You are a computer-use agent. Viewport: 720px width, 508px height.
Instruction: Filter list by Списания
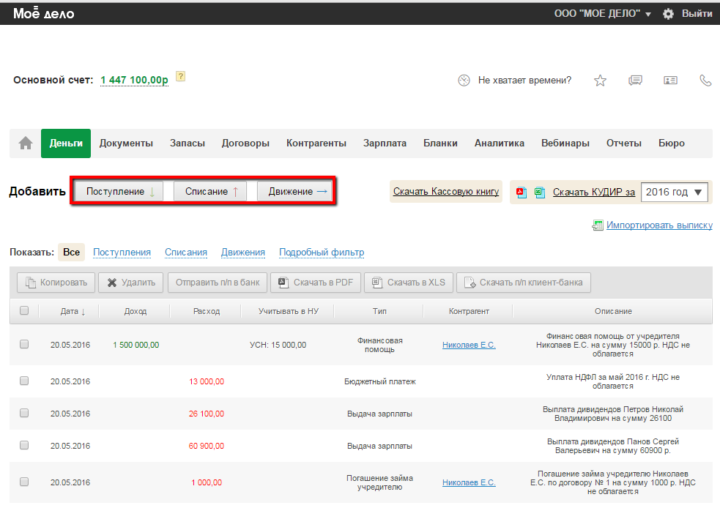(x=186, y=252)
